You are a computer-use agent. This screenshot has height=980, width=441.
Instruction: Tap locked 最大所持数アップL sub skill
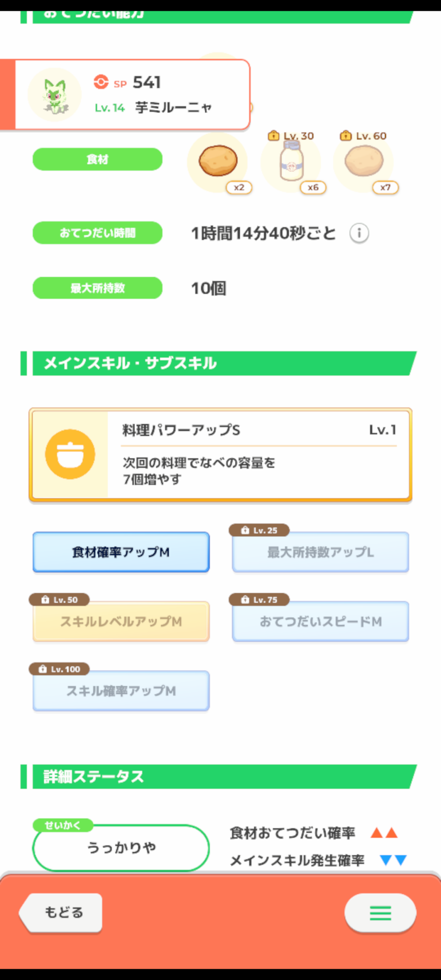pos(320,552)
